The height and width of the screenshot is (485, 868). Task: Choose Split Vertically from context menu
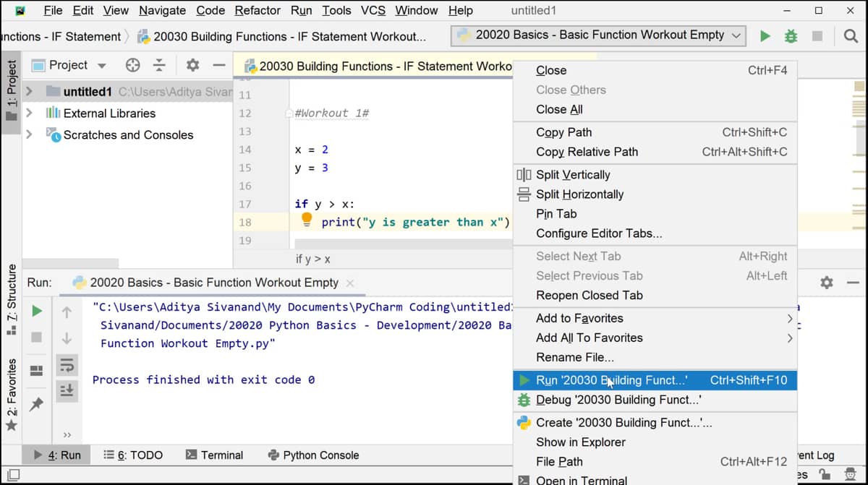click(x=655, y=175)
